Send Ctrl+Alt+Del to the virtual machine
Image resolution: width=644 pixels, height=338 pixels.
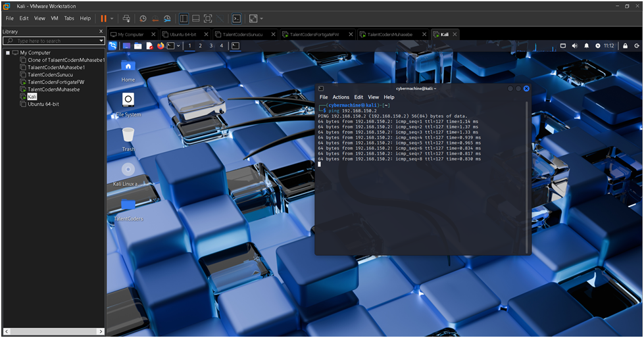click(126, 18)
